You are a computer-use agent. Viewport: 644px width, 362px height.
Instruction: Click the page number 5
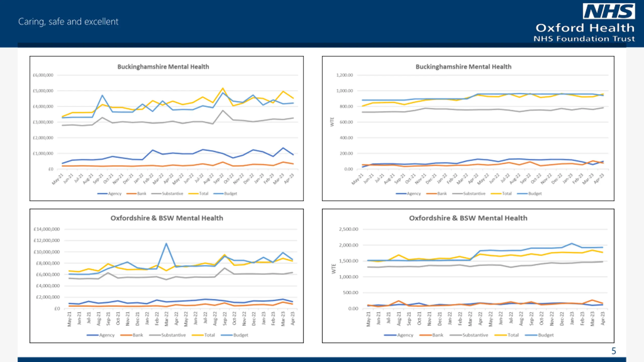click(614, 351)
